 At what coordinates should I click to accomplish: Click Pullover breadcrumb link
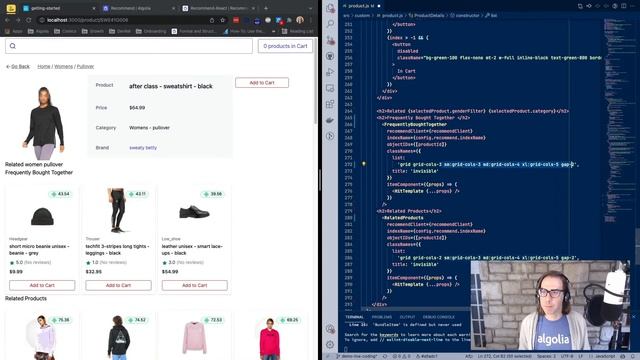pos(85,66)
